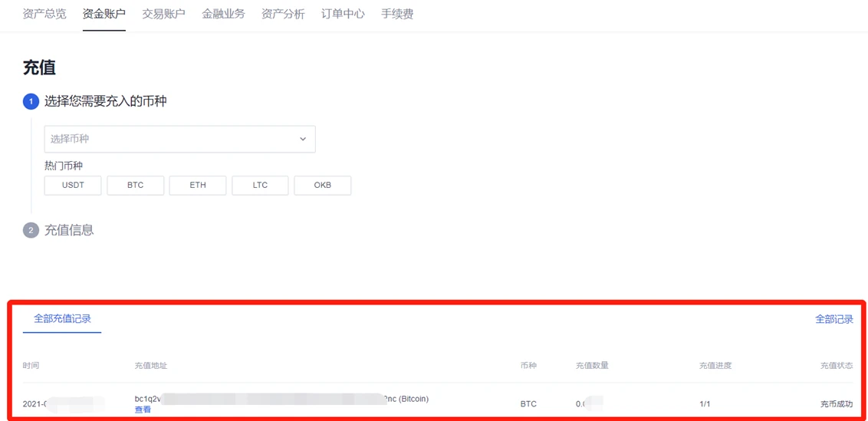
Task: Navigate to 订单中心 tab
Action: click(x=343, y=14)
